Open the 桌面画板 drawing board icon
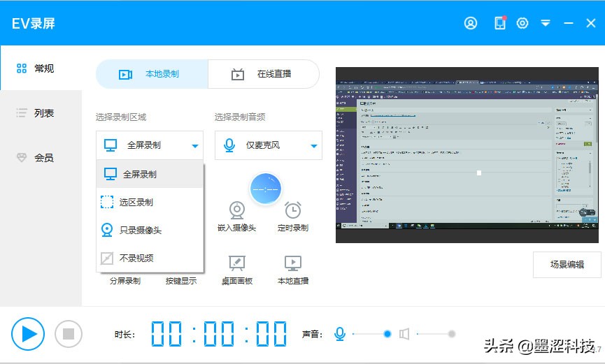The width and height of the screenshot is (605, 364). [237, 263]
